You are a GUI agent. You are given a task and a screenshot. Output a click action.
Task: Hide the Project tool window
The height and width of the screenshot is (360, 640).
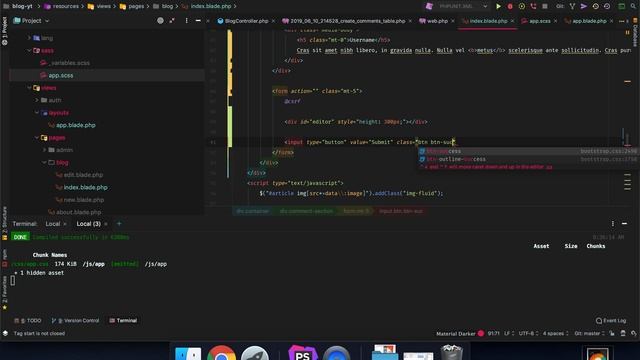coord(198,20)
